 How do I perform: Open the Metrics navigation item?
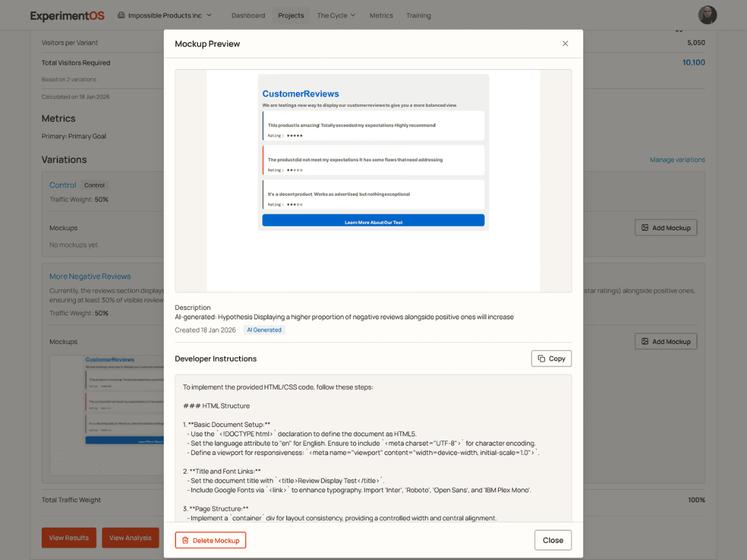click(x=381, y=16)
